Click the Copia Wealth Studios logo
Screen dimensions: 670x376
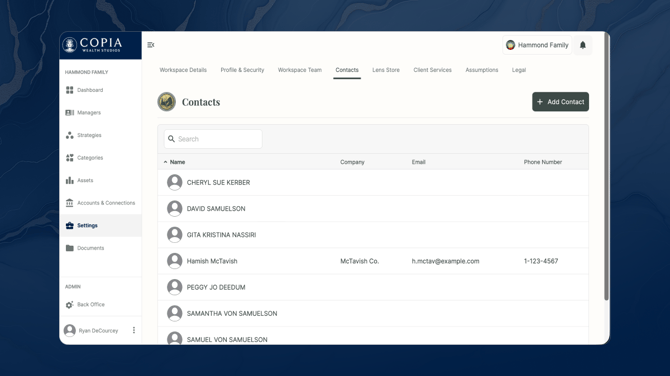pyautogui.click(x=92, y=44)
